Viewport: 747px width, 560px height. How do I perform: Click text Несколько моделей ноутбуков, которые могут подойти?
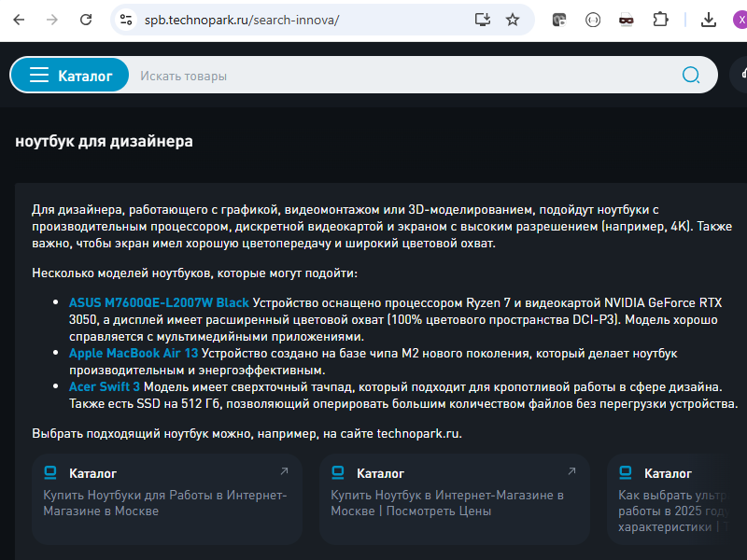tap(194, 273)
